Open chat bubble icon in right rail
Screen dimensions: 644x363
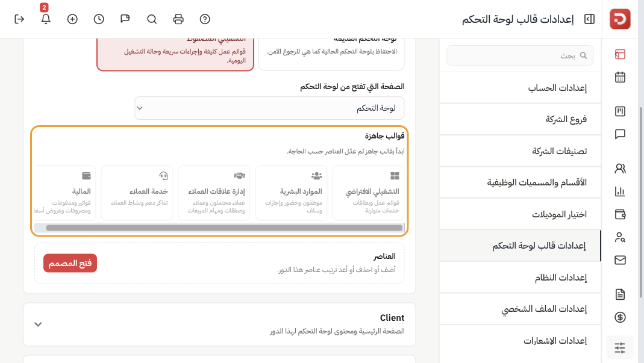coord(620,134)
